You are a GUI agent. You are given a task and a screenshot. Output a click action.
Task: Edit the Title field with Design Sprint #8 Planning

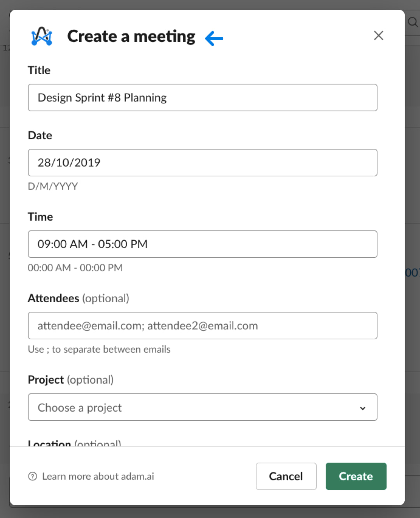click(203, 98)
